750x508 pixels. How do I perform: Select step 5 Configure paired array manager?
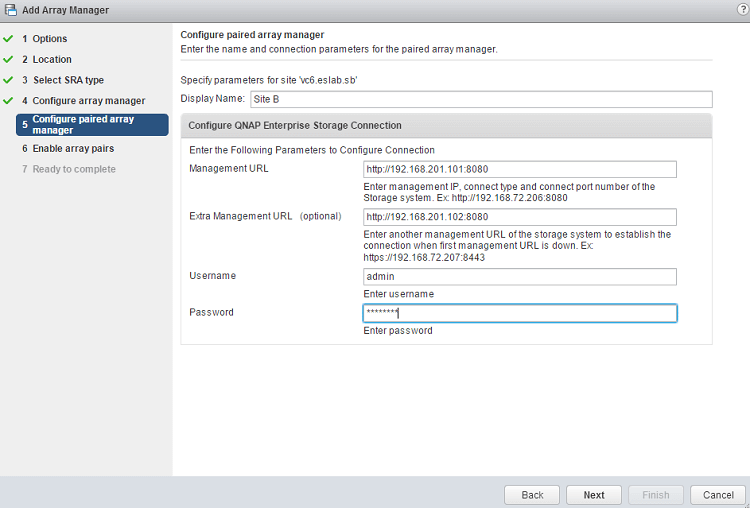click(x=90, y=125)
